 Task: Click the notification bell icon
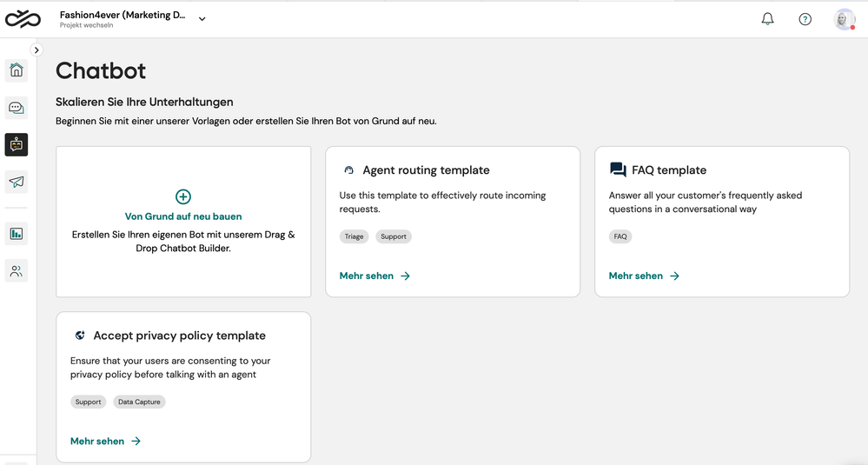tap(767, 19)
